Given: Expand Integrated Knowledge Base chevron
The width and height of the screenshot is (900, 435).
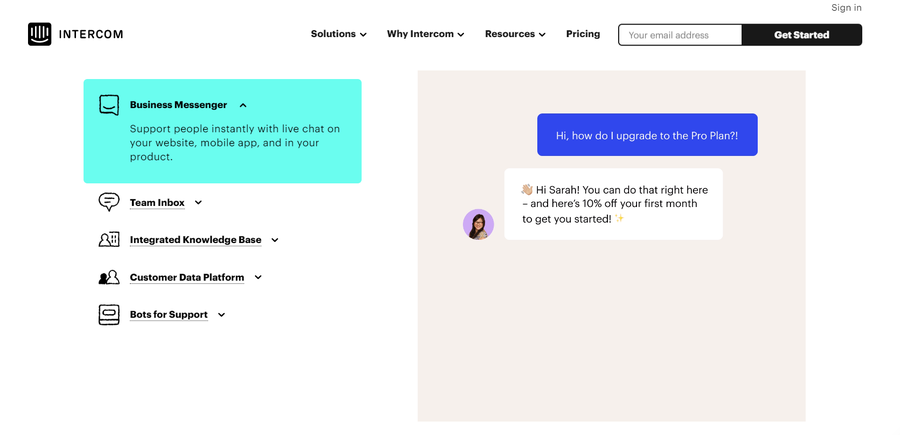Looking at the screenshot, I should [275, 240].
